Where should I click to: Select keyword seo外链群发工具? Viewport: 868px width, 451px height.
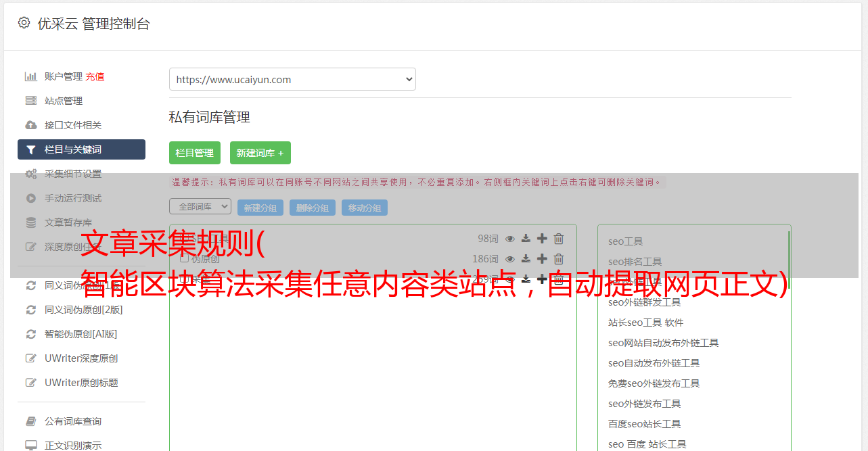pos(645,302)
